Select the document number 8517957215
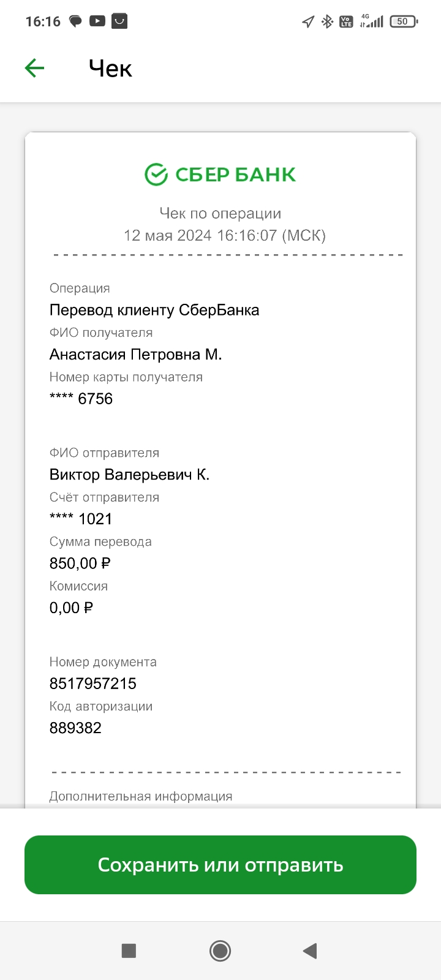 [93, 684]
